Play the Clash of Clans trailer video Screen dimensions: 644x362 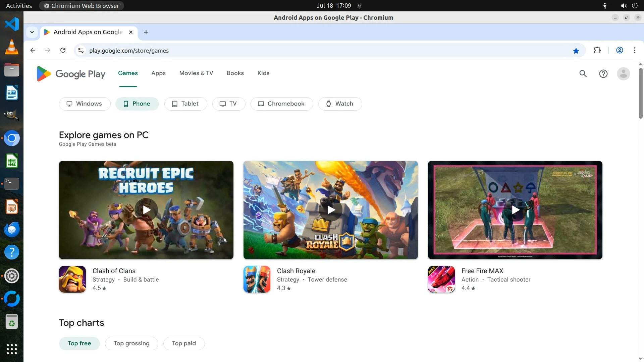click(x=146, y=210)
